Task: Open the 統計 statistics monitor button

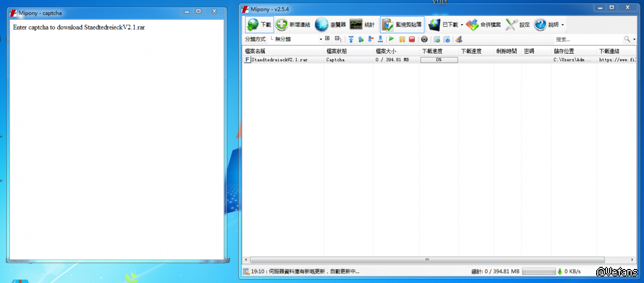Action: pyautogui.click(x=362, y=25)
